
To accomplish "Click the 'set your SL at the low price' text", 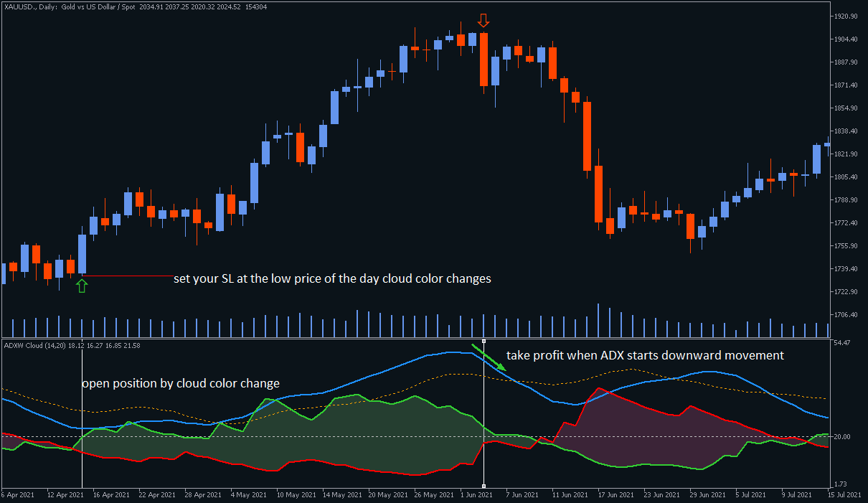I will click(x=332, y=278).
